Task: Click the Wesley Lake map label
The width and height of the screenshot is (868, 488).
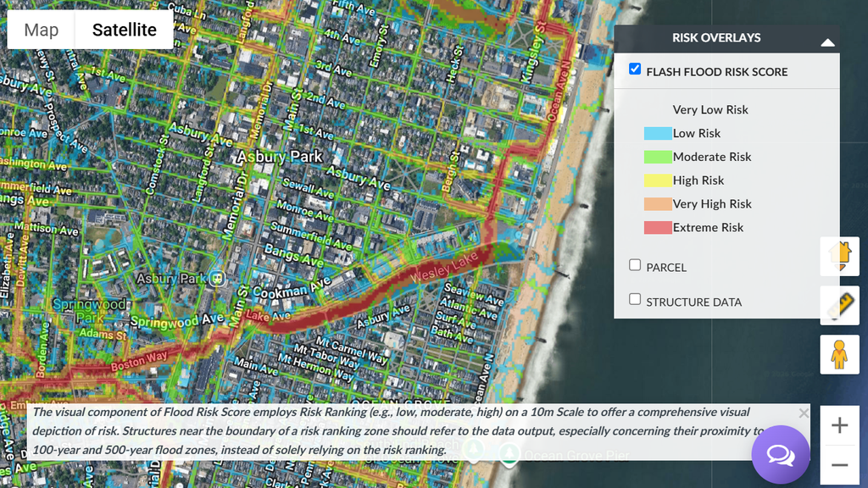Action: (444, 267)
